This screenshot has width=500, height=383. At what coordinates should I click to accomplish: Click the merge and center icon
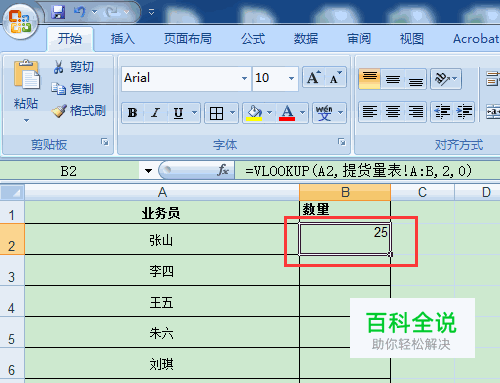point(493,112)
